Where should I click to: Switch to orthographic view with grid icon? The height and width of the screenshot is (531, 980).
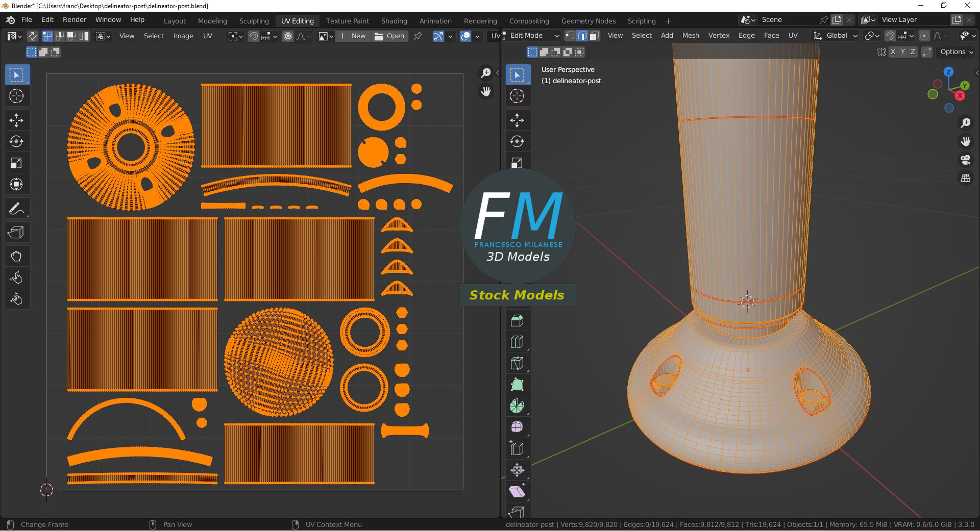(965, 178)
